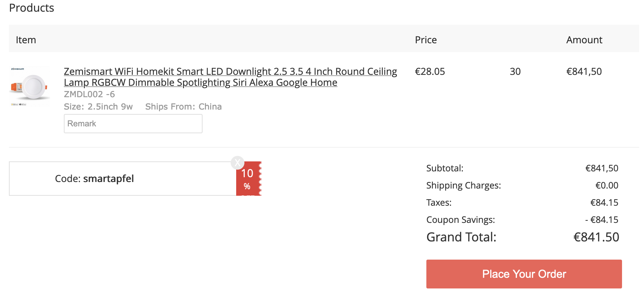Image resolution: width=644 pixels, height=307 pixels.
Task: Click the Ships From China text
Action: point(183,106)
